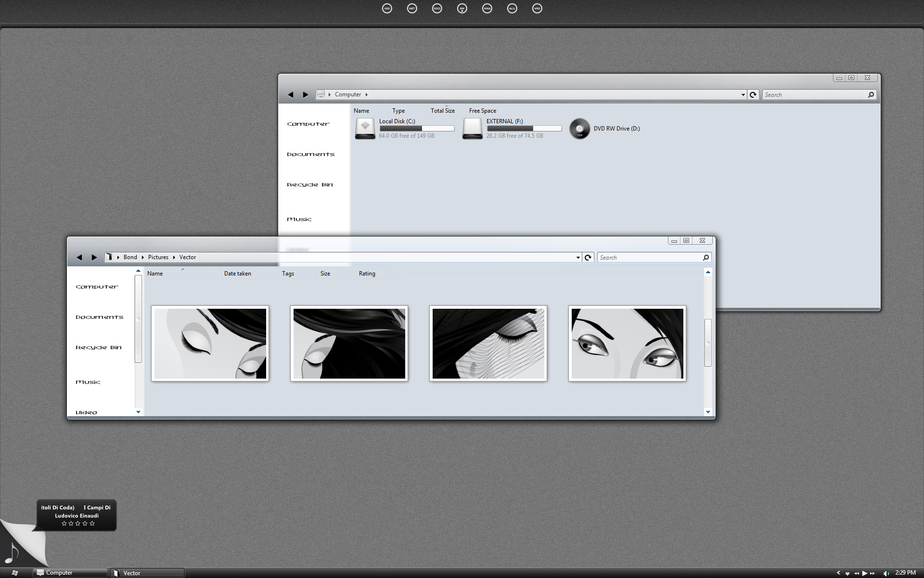924x578 pixels.
Task: Expand the arrow between Bond and Pictures
Action: (142, 257)
